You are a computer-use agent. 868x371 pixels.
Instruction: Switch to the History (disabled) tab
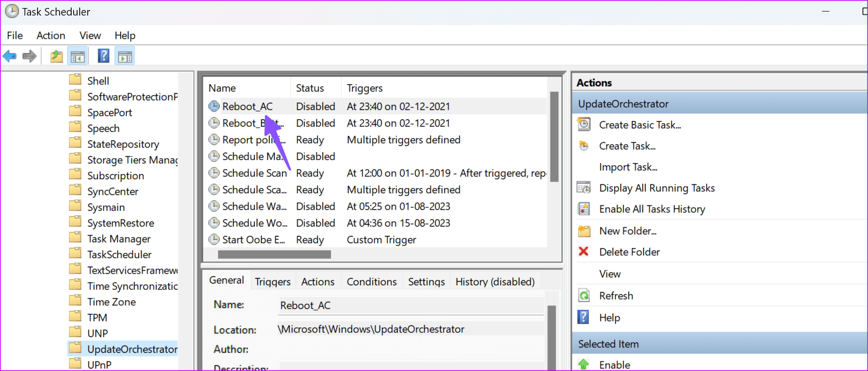tap(495, 281)
